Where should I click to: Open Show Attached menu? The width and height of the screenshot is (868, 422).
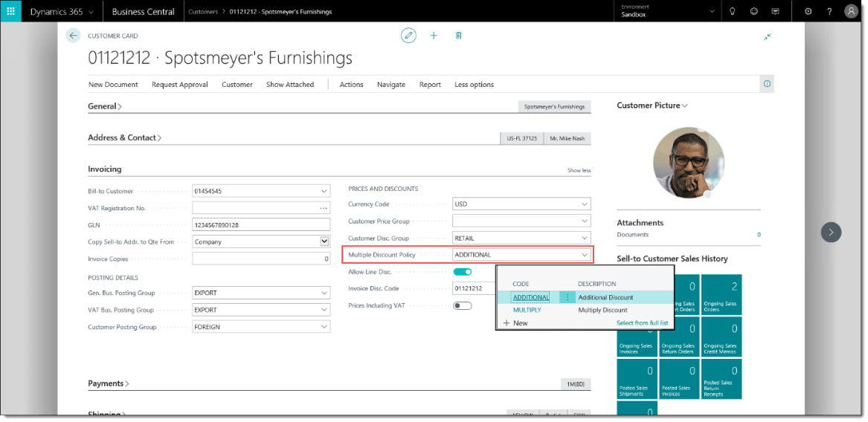click(x=290, y=85)
